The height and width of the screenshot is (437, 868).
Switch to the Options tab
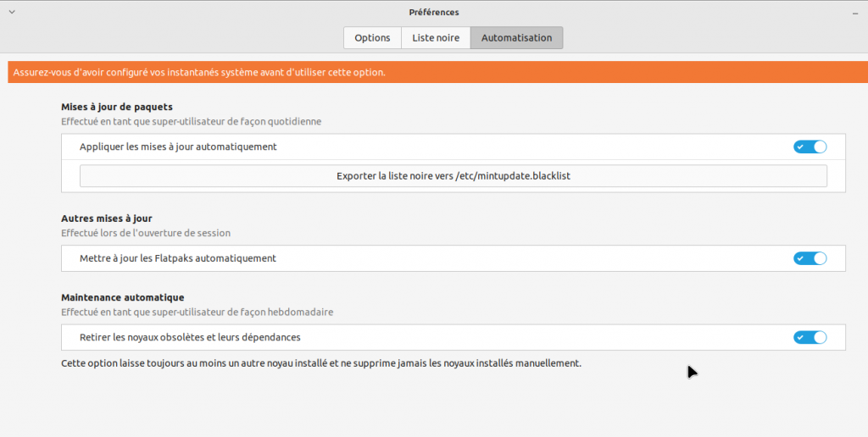(372, 38)
